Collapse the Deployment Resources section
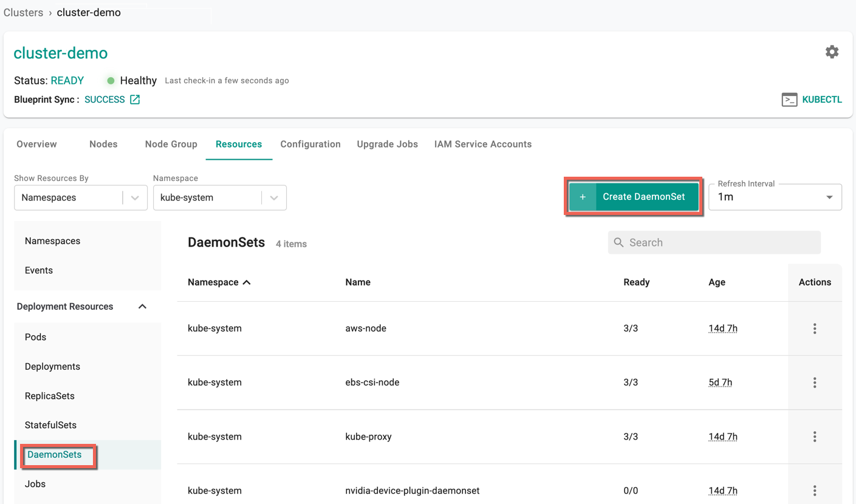 [x=142, y=307]
